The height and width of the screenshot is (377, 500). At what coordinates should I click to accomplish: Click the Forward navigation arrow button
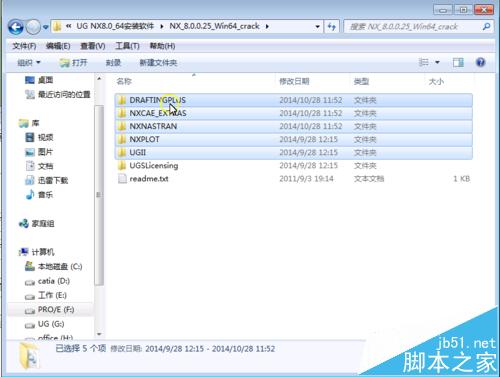tap(33, 27)
